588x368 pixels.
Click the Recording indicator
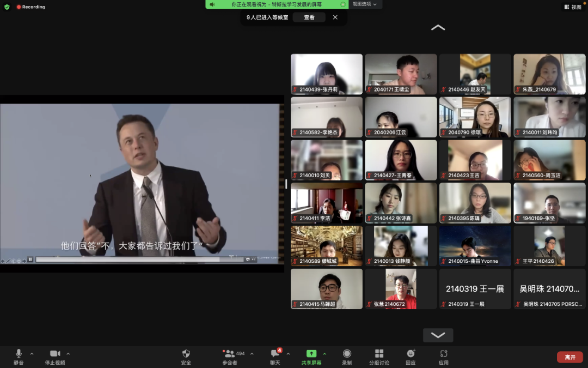30,7
